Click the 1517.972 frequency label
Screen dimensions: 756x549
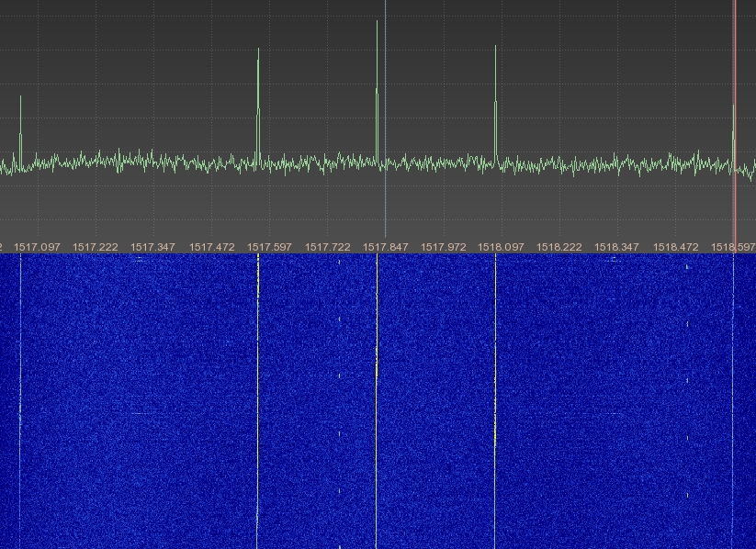[444, 247]
